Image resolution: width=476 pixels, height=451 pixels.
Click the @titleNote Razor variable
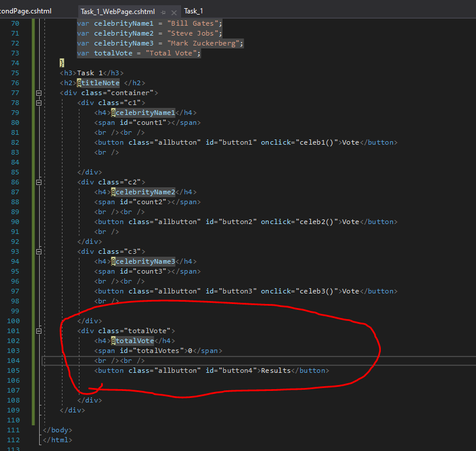pyautogui.click(x=98, y=83)
